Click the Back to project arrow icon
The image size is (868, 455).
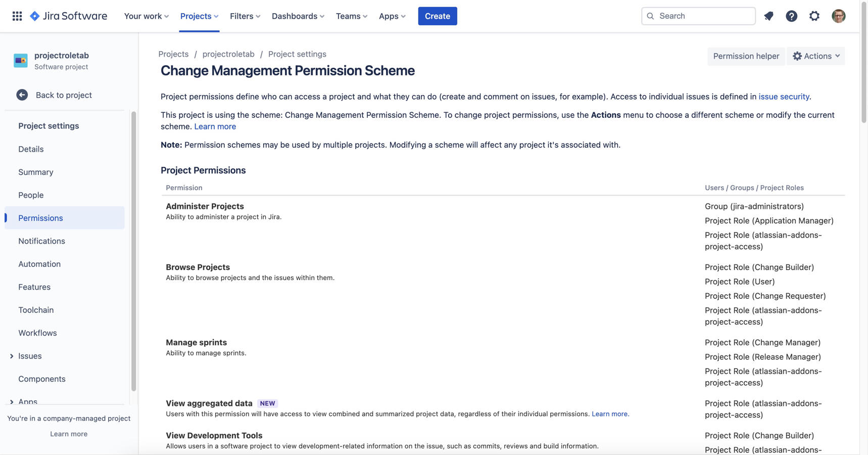(22, 95)
